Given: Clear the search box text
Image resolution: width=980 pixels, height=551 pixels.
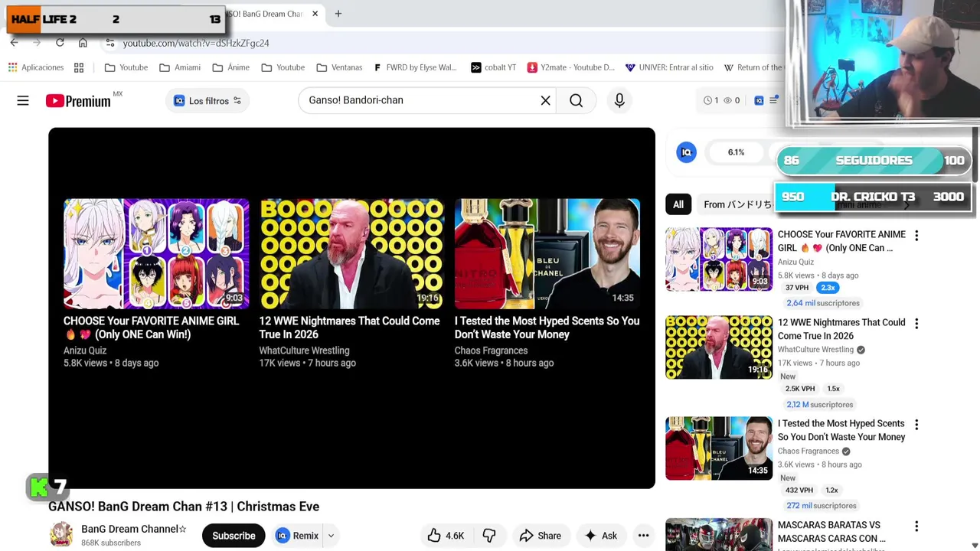Looking at the screenshot, I should click(x=545, y=100).
